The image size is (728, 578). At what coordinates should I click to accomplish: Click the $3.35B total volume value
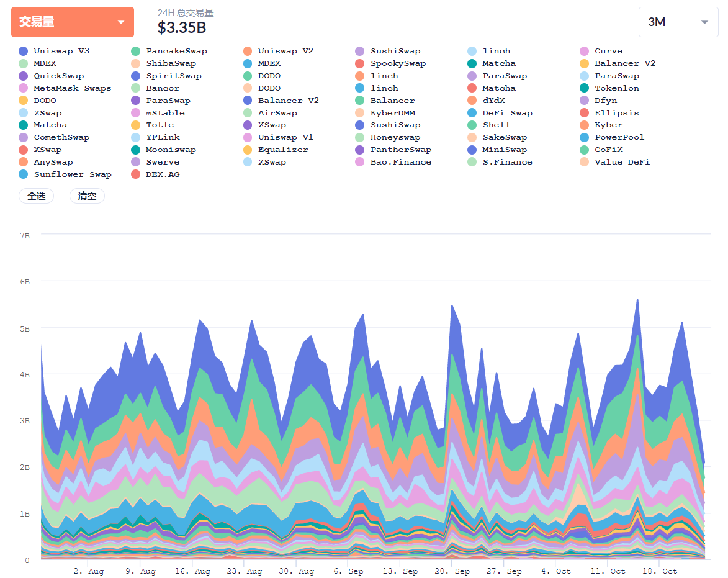(x=182, y=28)
